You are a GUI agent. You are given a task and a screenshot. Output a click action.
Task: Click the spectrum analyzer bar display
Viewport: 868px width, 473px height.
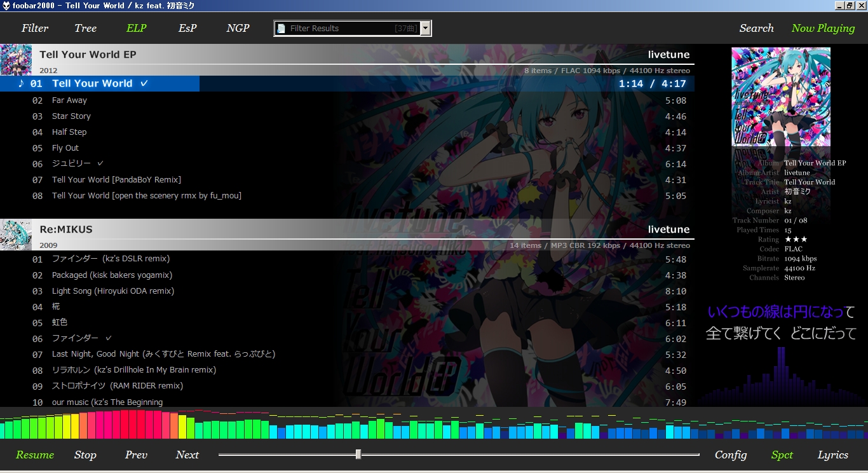click(434, 424)
